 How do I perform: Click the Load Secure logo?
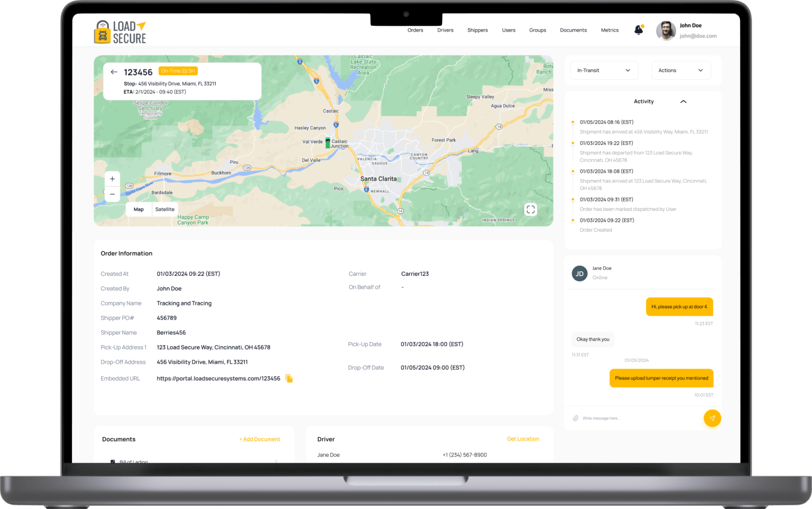(119, 31)
